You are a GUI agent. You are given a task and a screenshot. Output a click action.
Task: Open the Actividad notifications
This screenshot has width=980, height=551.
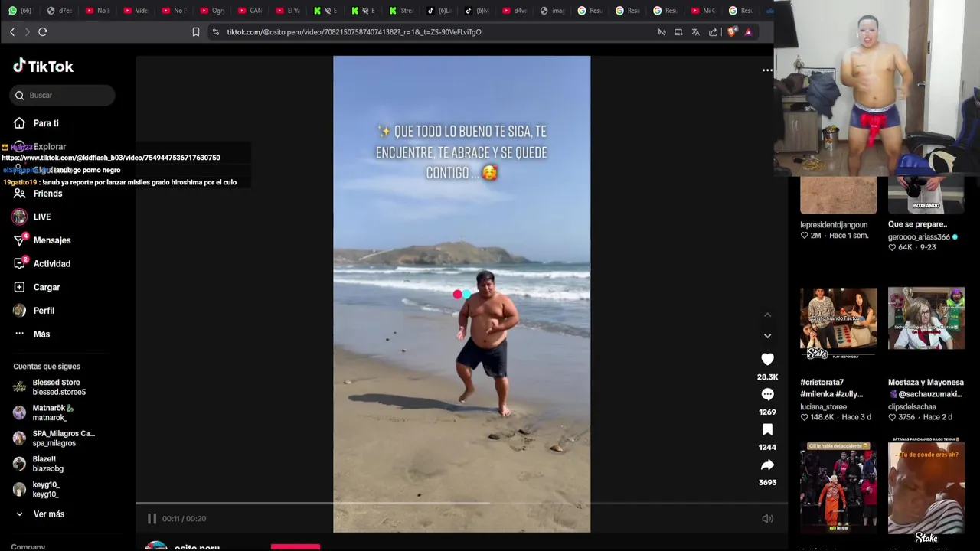(x=51, y=264)
